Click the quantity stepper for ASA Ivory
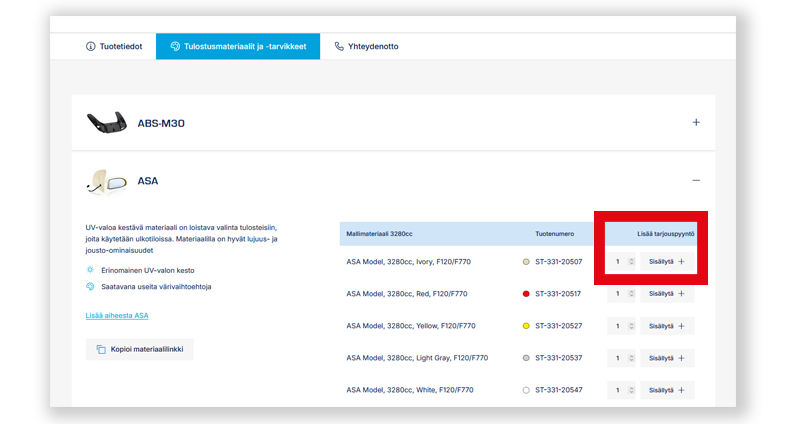Image resolution: width=786 pixels, height=424 pixels. tap(631, 262)
